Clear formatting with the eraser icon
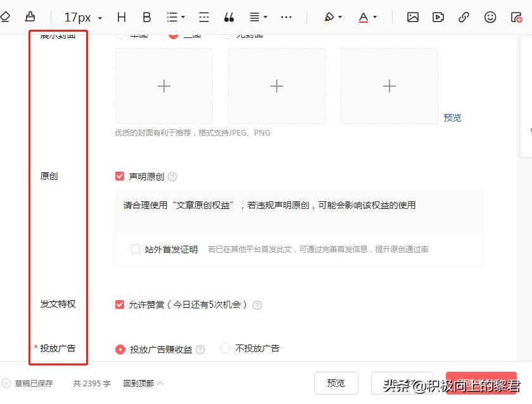This screenshot has width=532, height=404. tap(5, 17)
